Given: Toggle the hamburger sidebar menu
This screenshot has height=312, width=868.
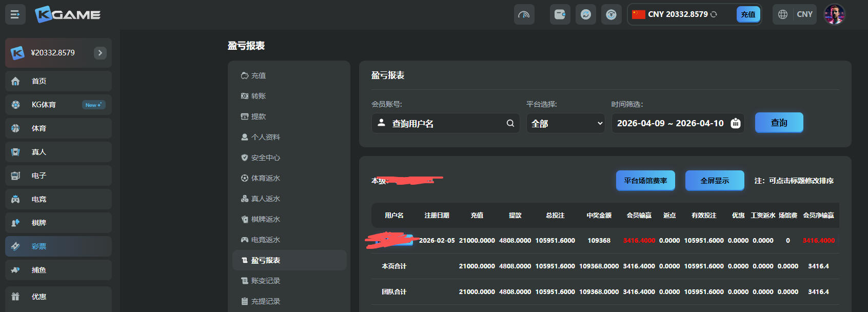Looking at the screenshot, I should point(15,14).
